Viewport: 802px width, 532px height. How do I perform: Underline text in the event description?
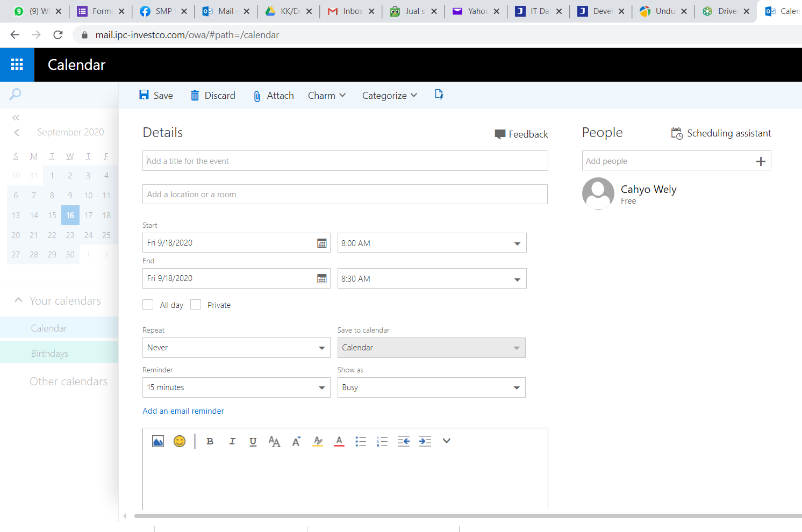[x=253, y=441]
